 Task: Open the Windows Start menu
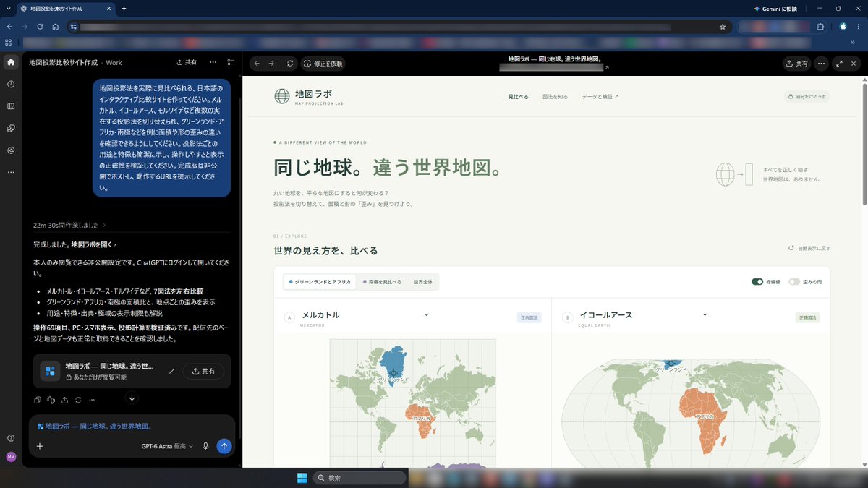pos(302,478)
